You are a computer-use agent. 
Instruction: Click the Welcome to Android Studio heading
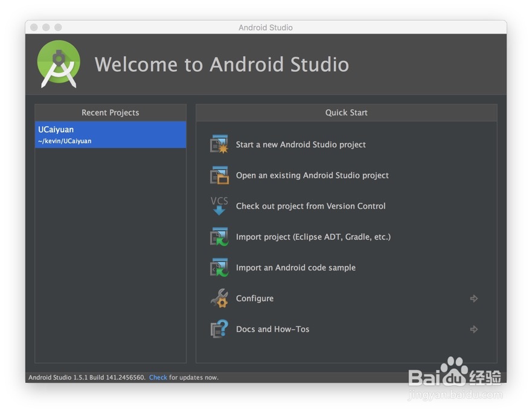[x=222, y=64]
